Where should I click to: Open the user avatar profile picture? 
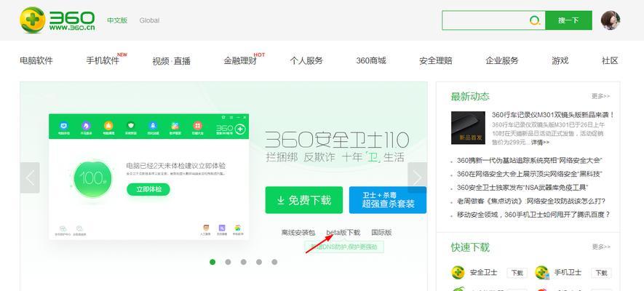tap(611, 20)
